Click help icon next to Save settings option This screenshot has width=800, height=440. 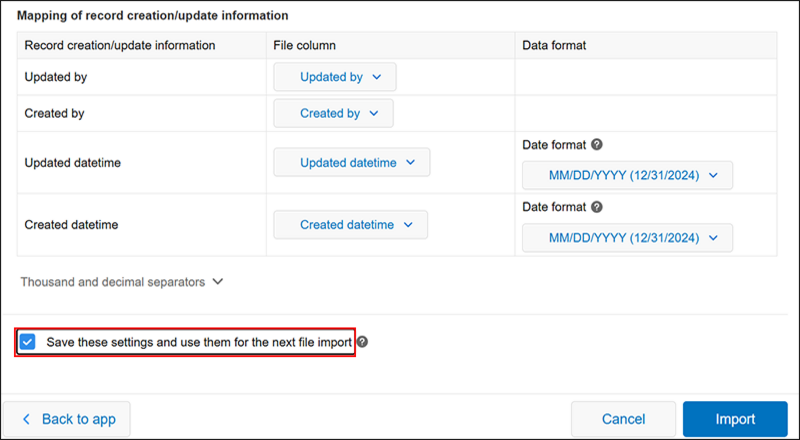(x=362, y=342)
